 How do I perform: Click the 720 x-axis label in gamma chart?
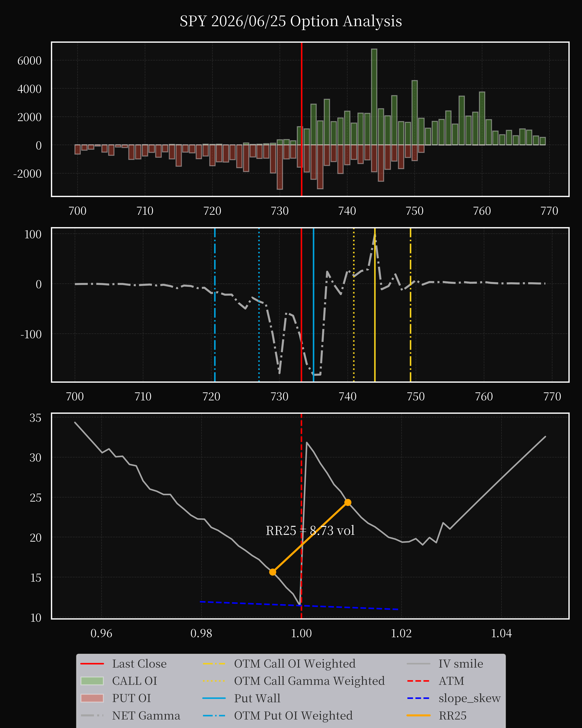tap(211, 397)
